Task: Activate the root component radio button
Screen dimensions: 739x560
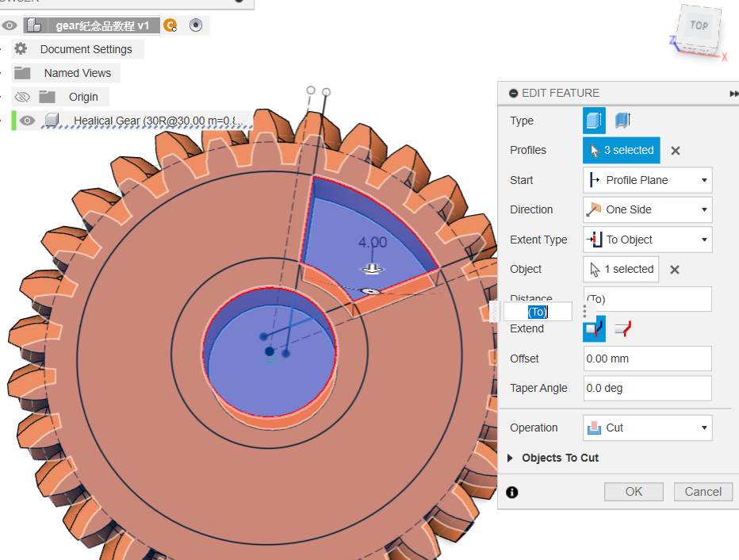Action: pyautogui.click(x=196, y=25)
